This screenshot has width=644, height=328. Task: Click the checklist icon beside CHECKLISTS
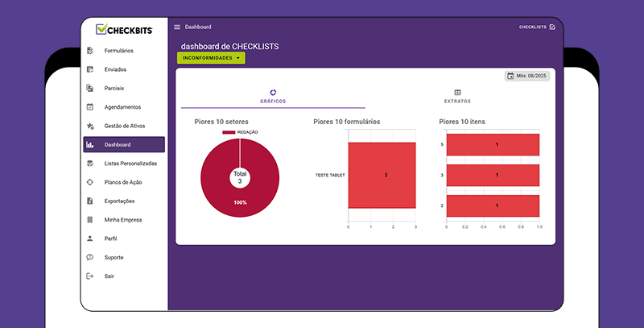[552, 27]
